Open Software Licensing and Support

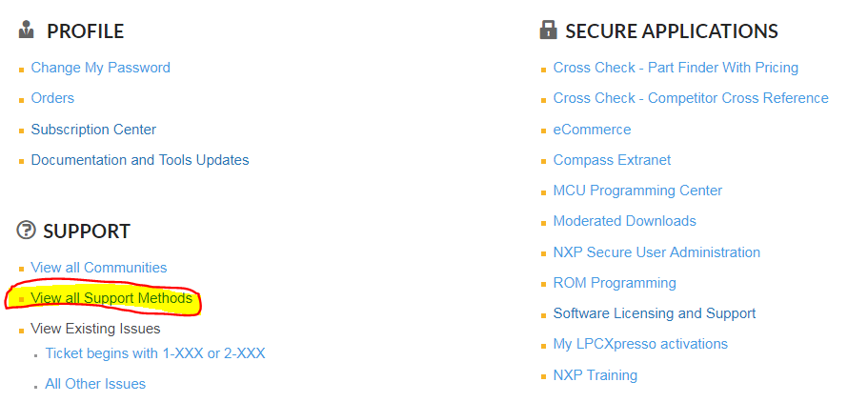[655, 313]
